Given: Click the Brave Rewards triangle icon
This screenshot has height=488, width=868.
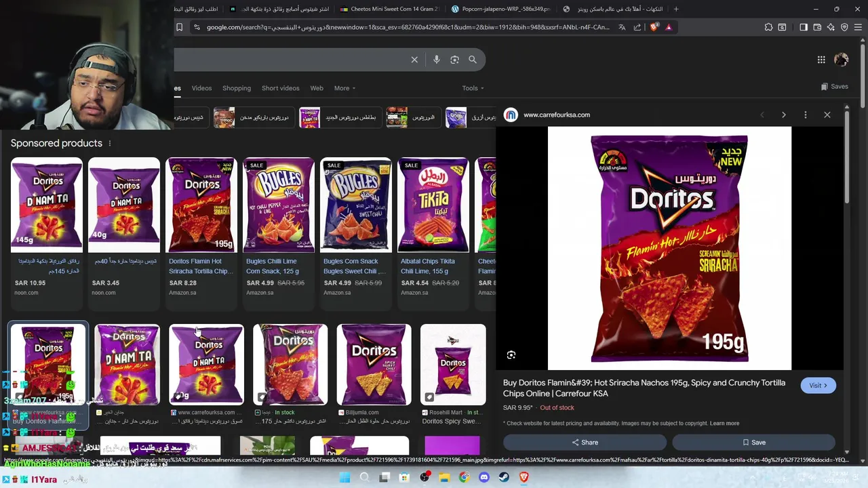Looking at the screenshot, I should tap(669, 27).
